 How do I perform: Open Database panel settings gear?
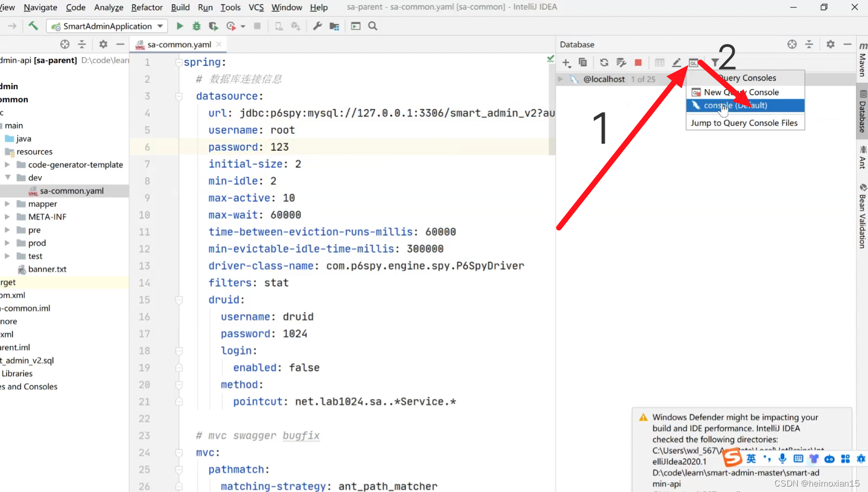point(830,45)
